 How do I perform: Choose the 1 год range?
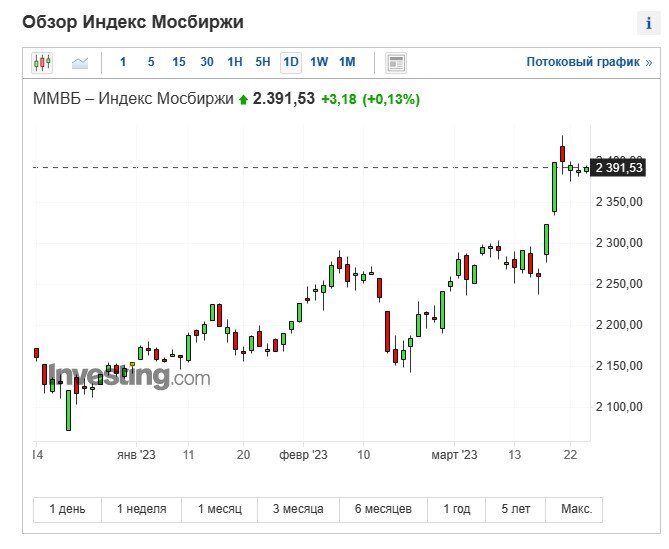[457, 509]
